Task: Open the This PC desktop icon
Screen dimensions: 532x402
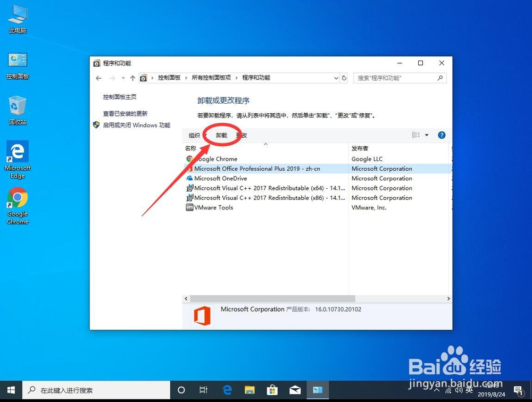Action: click(x=18, y=20)
